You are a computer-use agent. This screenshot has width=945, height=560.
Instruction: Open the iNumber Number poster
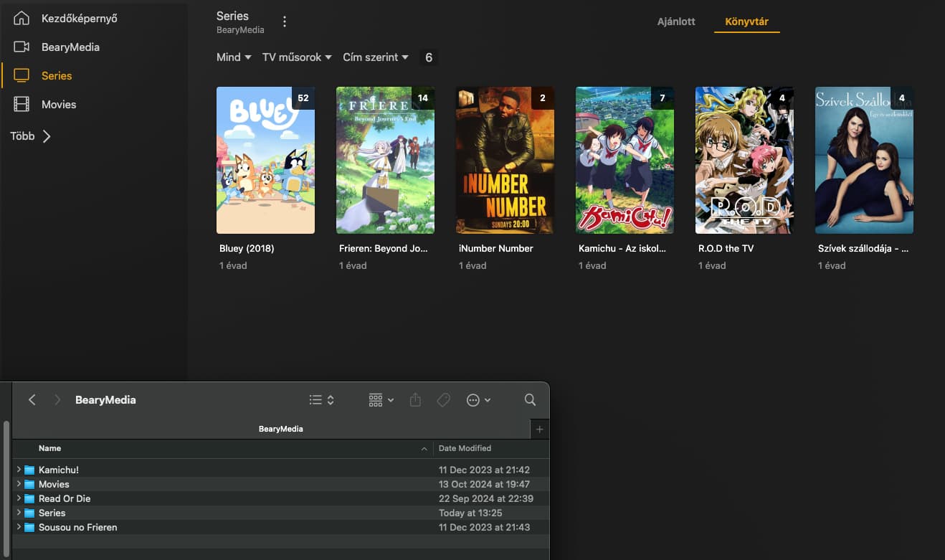click(505, 160)
